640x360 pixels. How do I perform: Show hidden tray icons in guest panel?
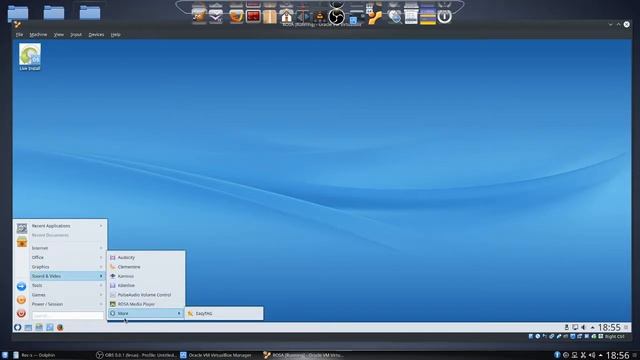point(593,327)
